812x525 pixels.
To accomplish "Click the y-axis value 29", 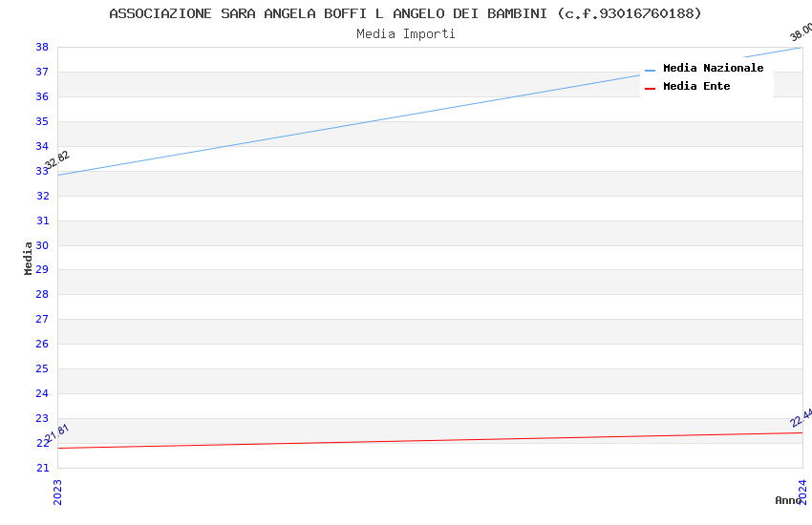I will coord(42,269).
